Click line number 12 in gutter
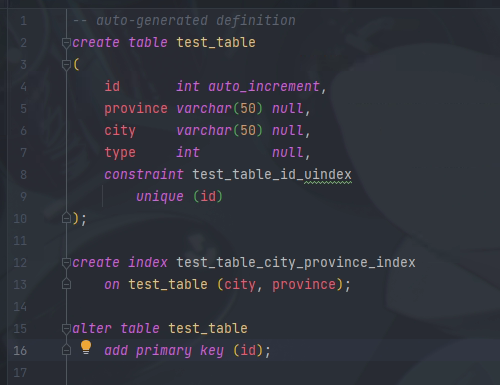 click(x=20, y=263)
